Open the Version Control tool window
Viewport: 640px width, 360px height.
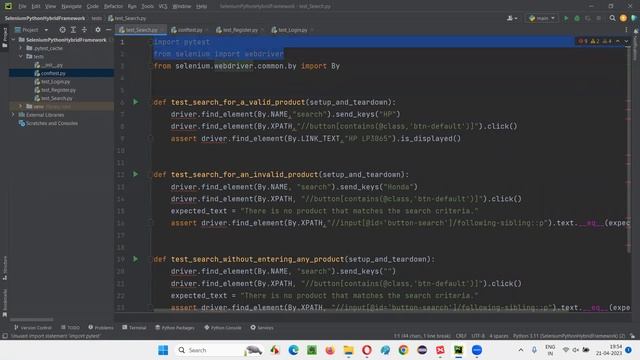coord(33,327)
